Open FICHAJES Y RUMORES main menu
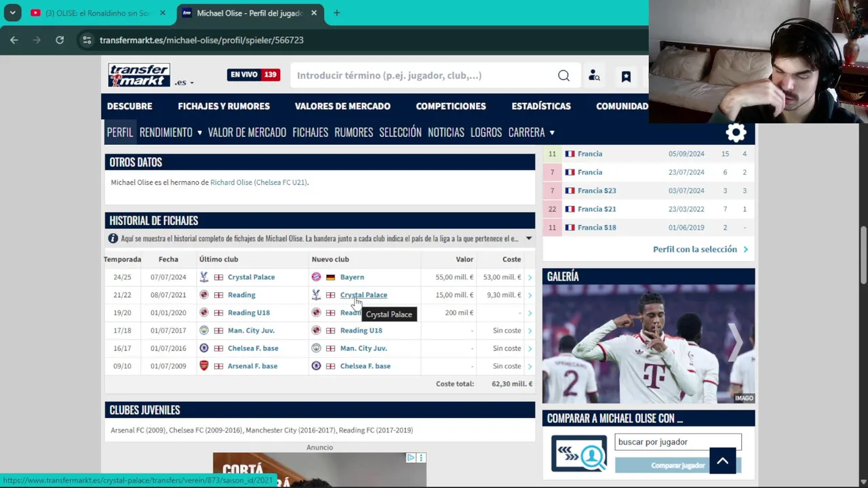868x488 pixels. pos(224,106)
